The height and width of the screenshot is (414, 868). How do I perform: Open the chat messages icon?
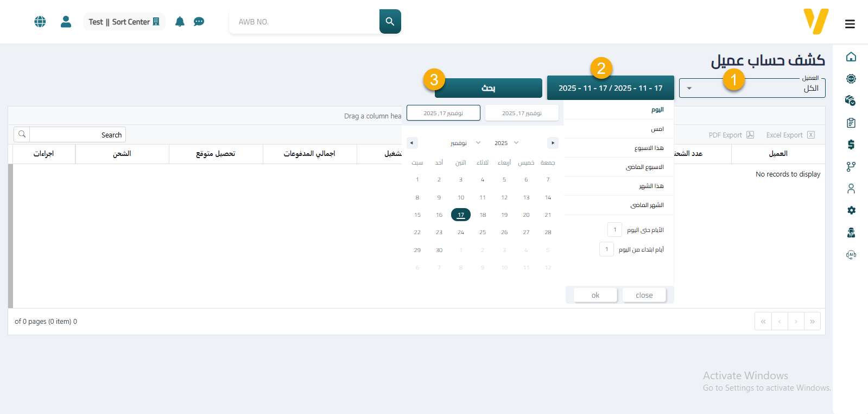(x=199, y=22)
